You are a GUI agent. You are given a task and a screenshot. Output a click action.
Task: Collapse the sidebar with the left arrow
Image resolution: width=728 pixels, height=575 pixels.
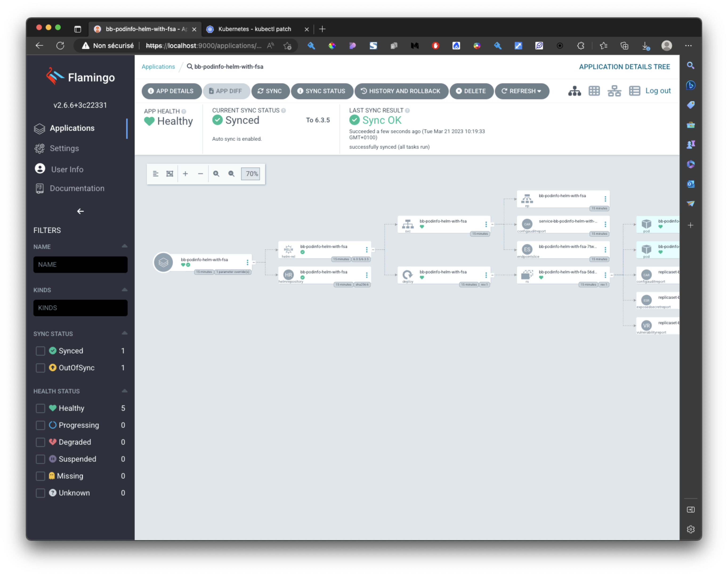(x=81, y=212)
